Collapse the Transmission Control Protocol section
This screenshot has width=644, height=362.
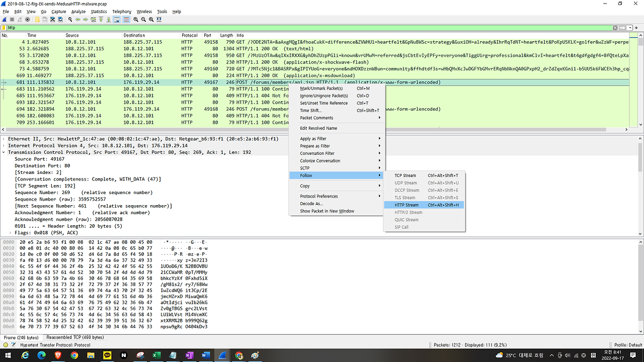(x=4, y=152)
